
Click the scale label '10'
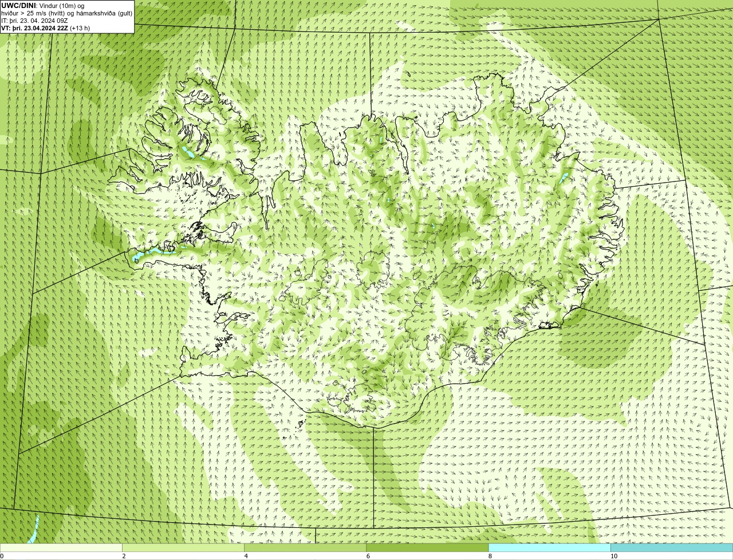click(614, 556)
